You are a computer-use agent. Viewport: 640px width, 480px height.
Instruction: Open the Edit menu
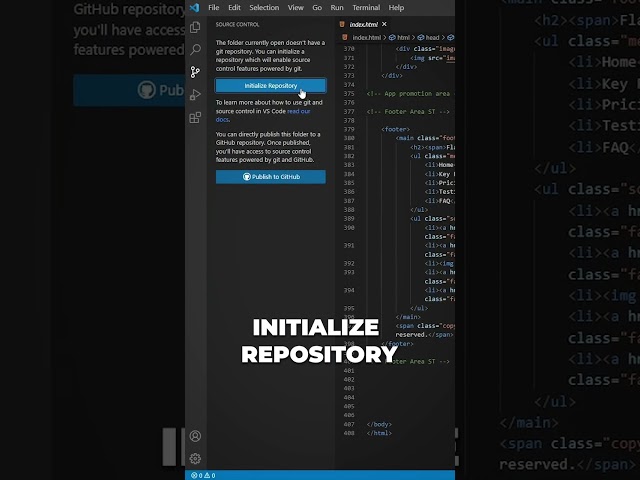(x=234, y=7)
